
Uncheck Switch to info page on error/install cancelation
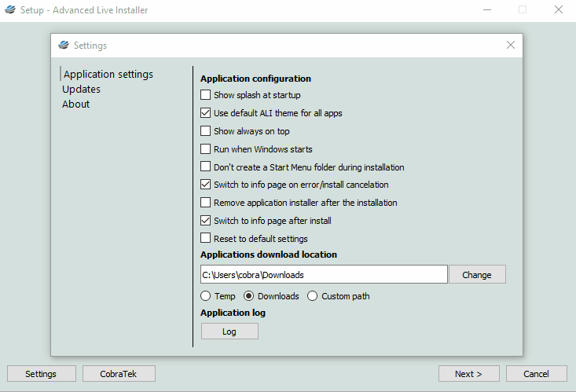[x=205, y=185]
